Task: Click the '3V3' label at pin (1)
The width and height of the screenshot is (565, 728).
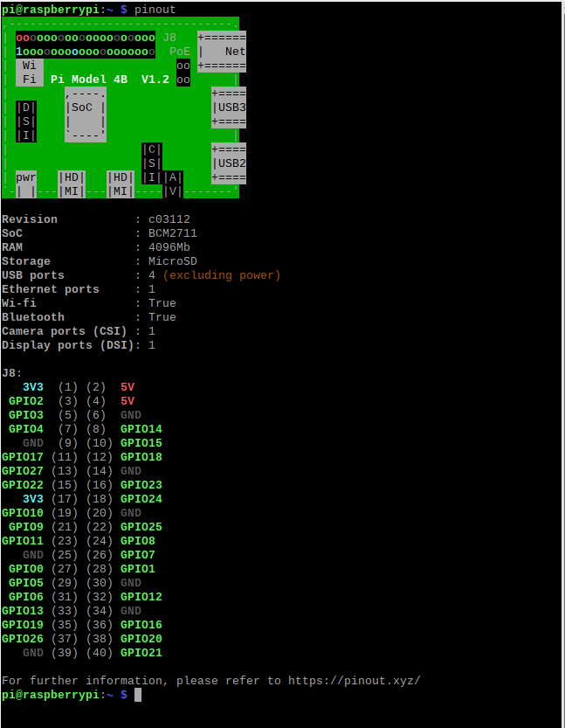Action: click(33, 387)
